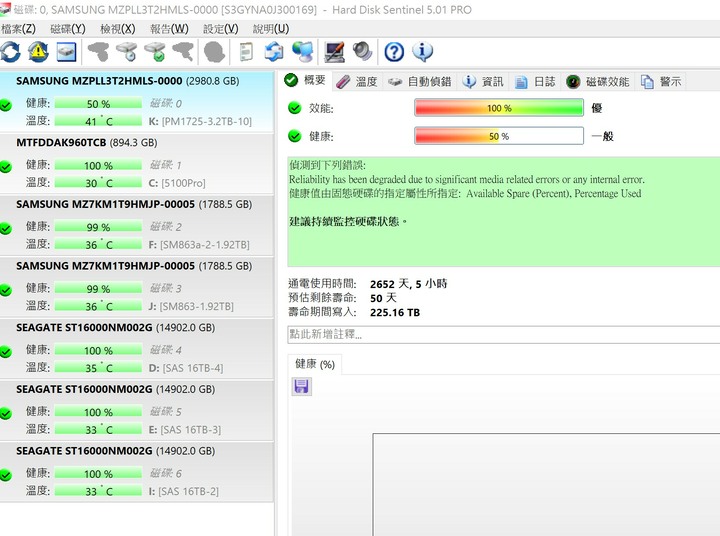Select SAMSUNG MZPLL3T2HMLS-0000 disk entry
Image resolution: width=720 pixels, height=536 pixels.
(137, 102)
